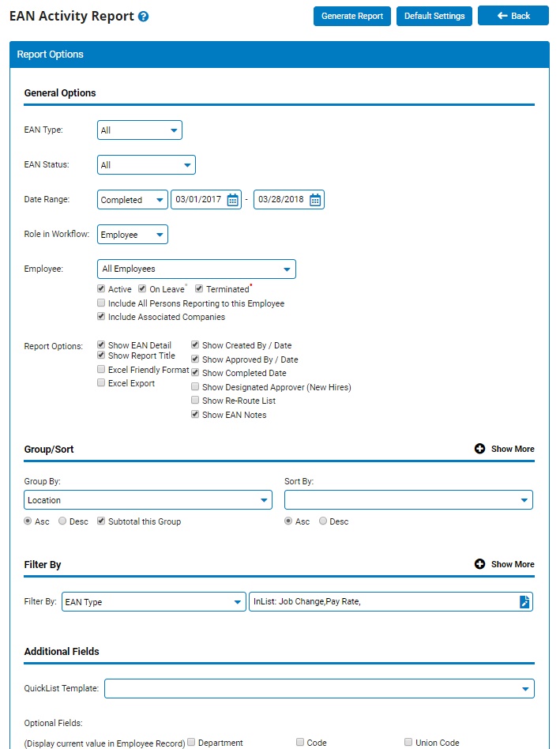The height and width of the screenshot is (749, 560).
Task: Open the All Employees dropdown
Action: [x=196, y=269]
